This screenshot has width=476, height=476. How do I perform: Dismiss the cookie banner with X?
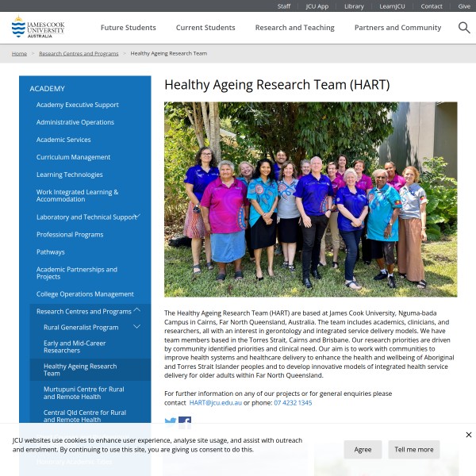pos(468,435)
